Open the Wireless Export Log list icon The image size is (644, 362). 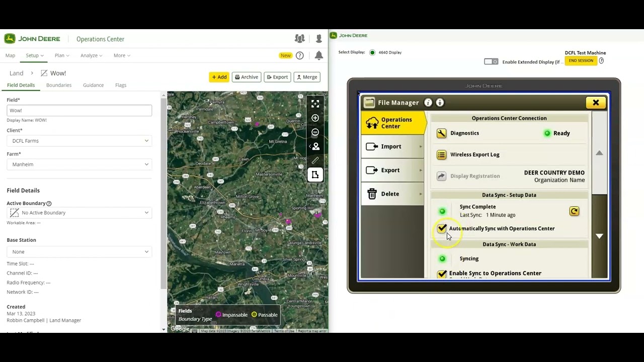point(441,155)
